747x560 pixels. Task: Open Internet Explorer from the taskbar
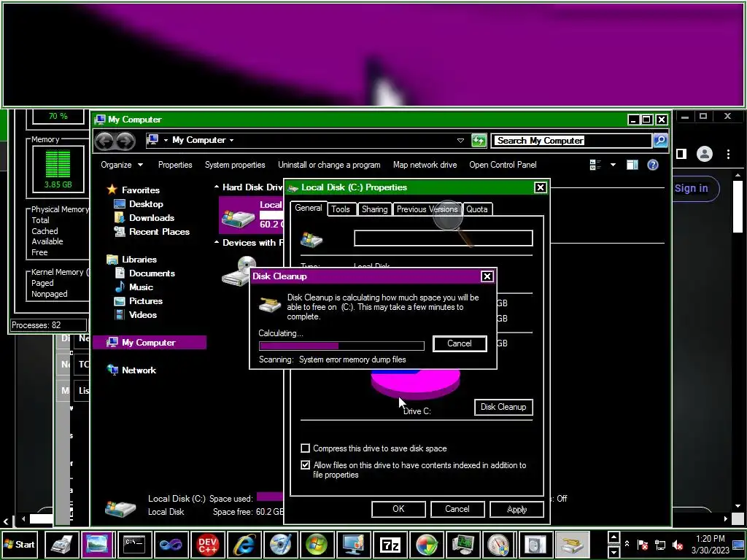244,544
